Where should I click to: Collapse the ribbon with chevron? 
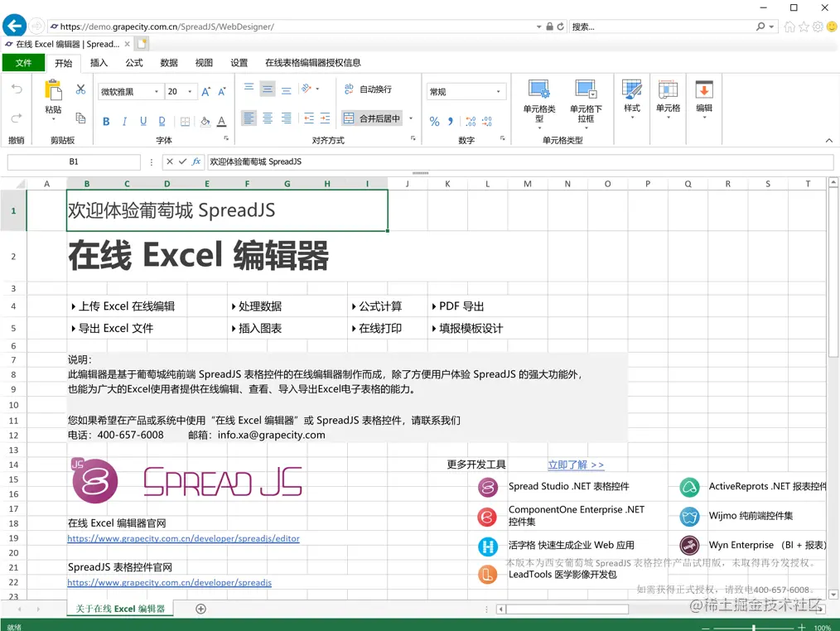(828, 140)
